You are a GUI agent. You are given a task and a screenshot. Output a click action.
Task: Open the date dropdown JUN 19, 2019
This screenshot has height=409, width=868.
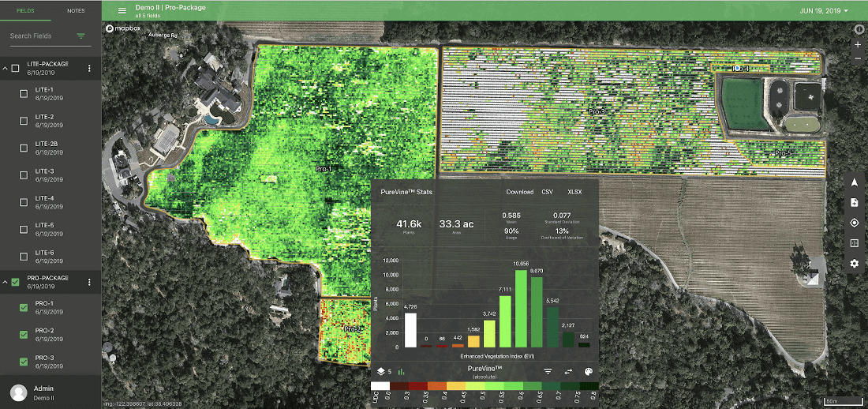pyautogui.click(x=823, y=11)
